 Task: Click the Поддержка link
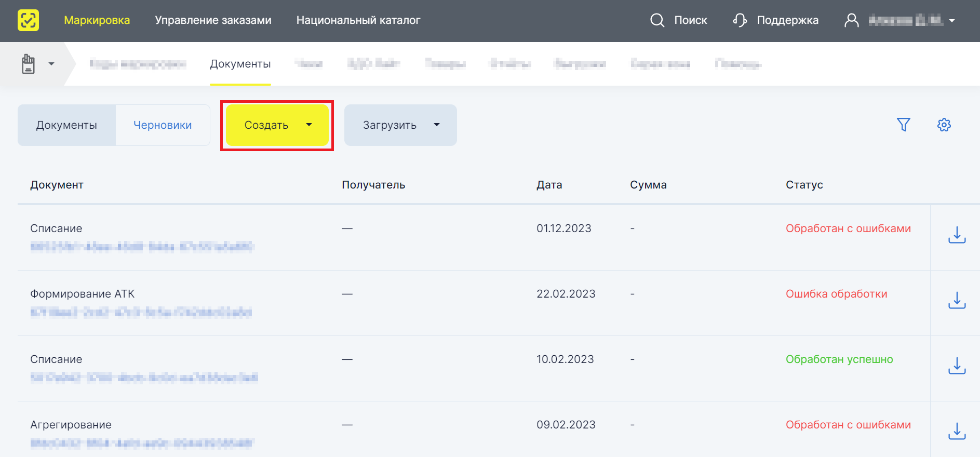coord(788,20)
